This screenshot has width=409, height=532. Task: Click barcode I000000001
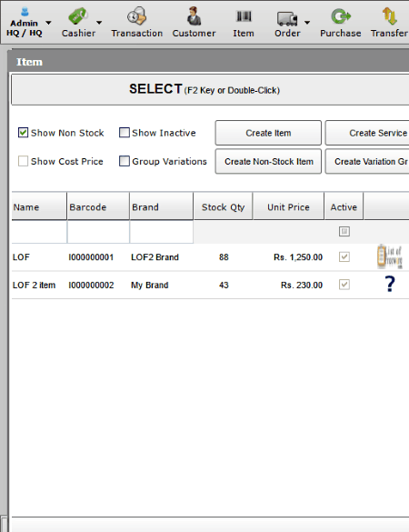pos(91,257)
